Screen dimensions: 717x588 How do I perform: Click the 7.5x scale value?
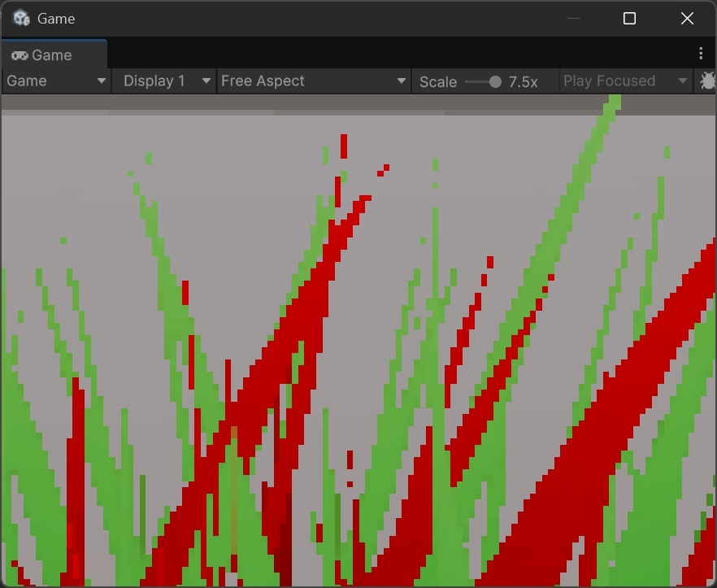click(523, 82)
